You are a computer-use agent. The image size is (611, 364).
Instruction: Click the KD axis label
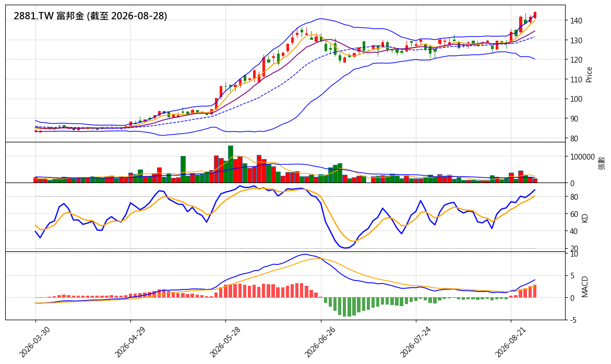[584, 218]
